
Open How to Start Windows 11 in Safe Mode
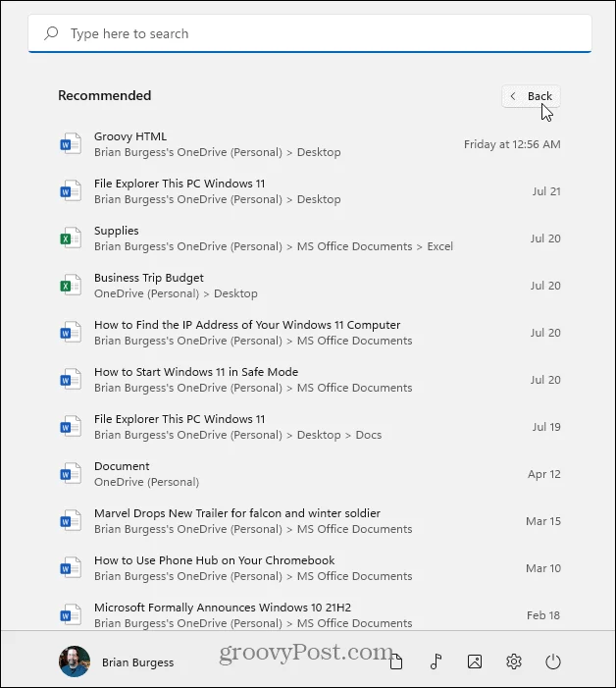310,380
